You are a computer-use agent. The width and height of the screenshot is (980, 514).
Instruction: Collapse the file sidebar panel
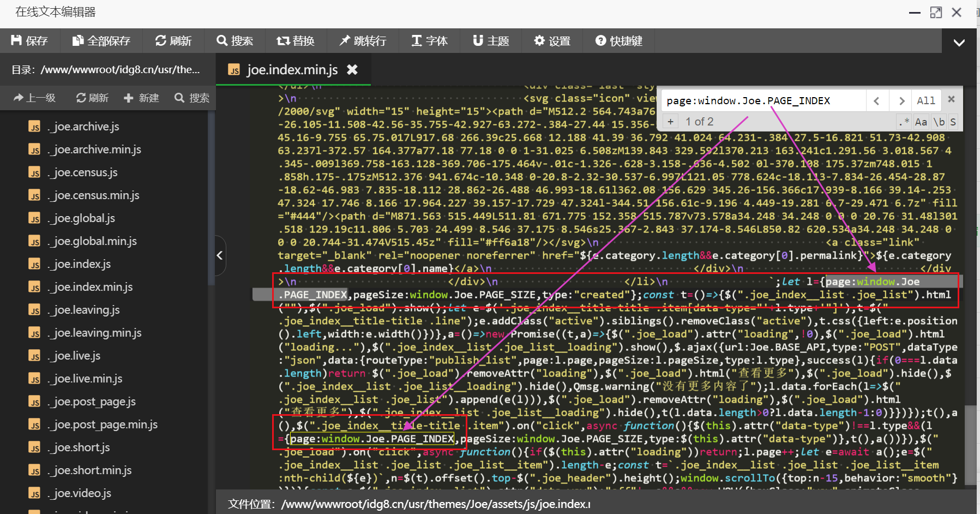[220, 255]
